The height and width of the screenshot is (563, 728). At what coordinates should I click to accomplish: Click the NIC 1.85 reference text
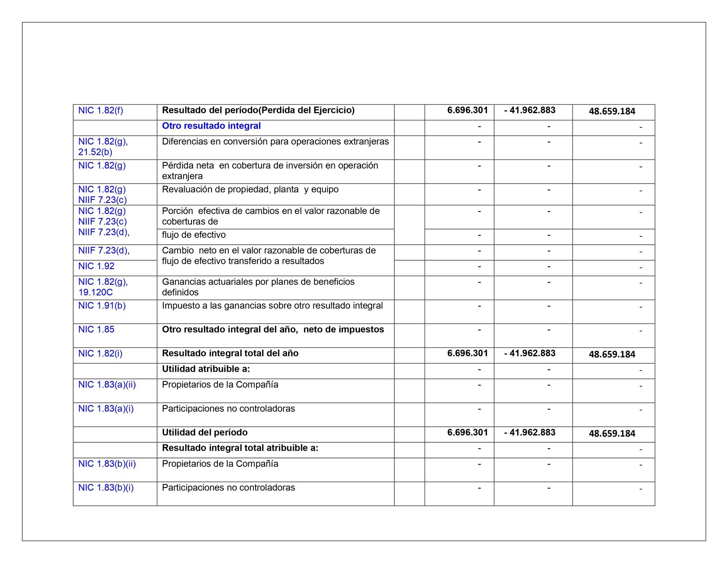(96, 330)
